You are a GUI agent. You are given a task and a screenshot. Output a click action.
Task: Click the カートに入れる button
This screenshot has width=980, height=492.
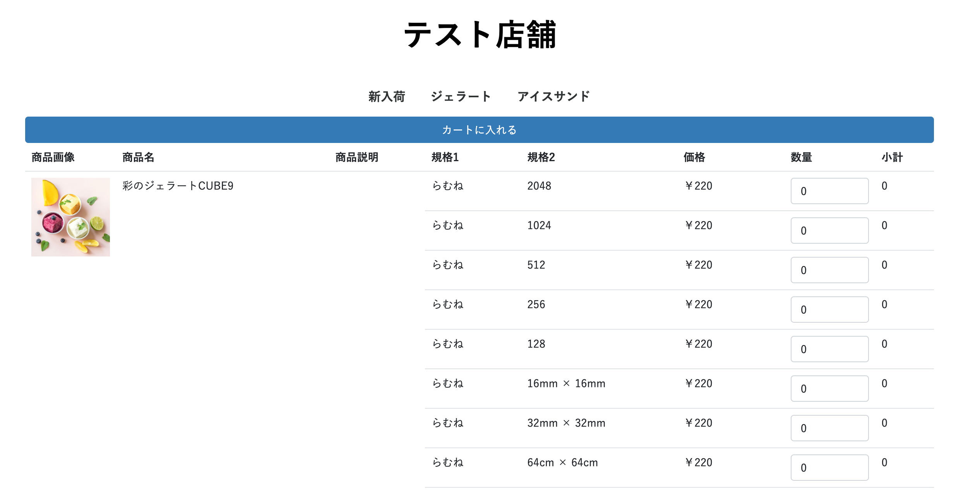coord(479,130)
